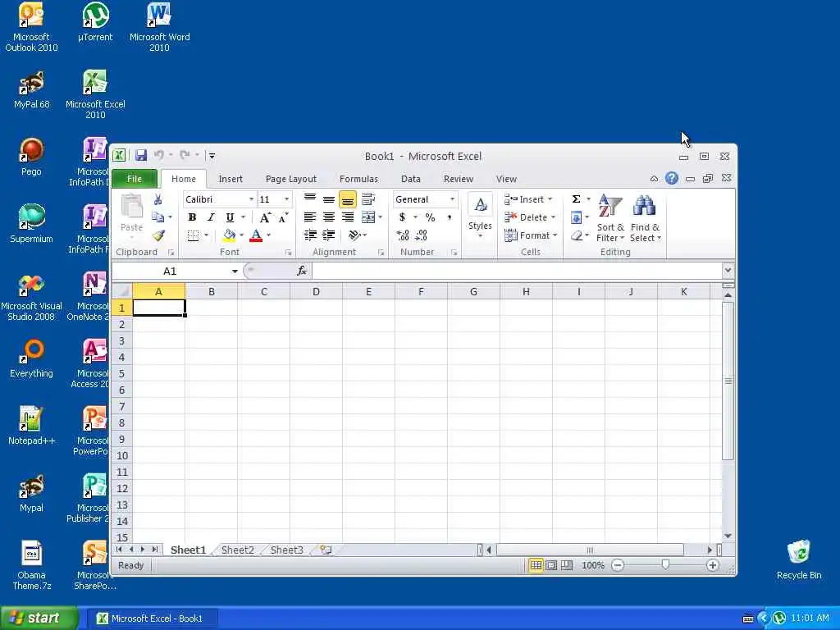Click the Fill down icon in Editing
This screenshot has width=840, height=630.
(x=577, y=217)
